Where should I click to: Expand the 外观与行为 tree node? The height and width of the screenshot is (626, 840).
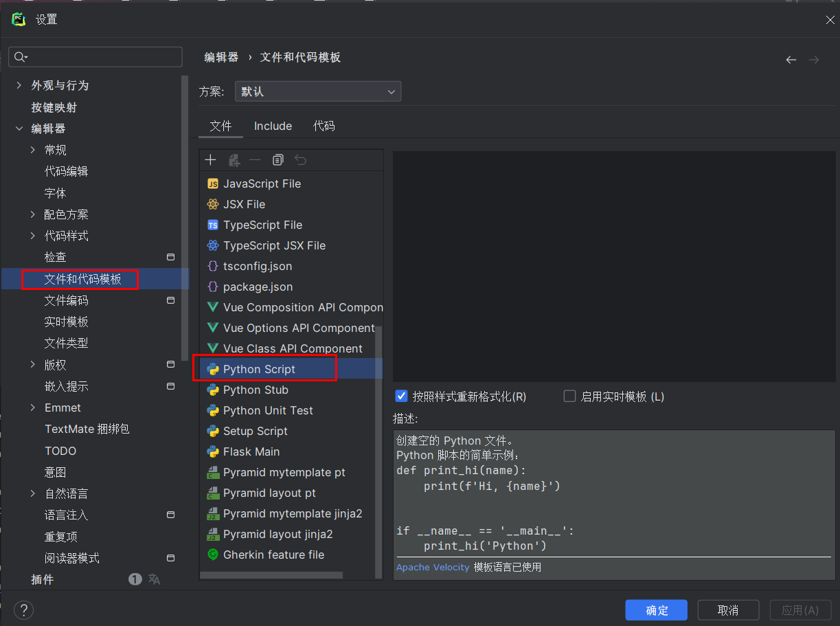point(19,85)
